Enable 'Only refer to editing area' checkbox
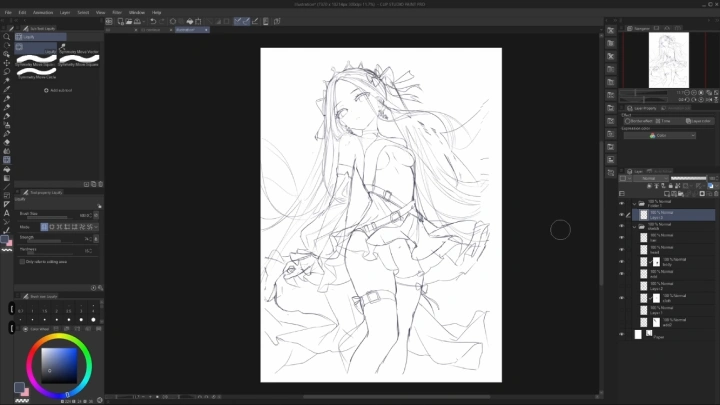The height and width of the screenshot is (405, 720). 23,261
